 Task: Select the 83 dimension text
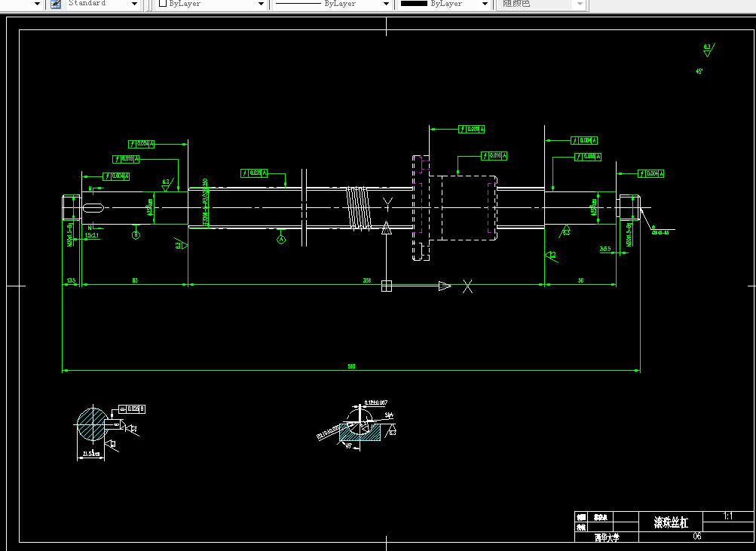point(135,280)
